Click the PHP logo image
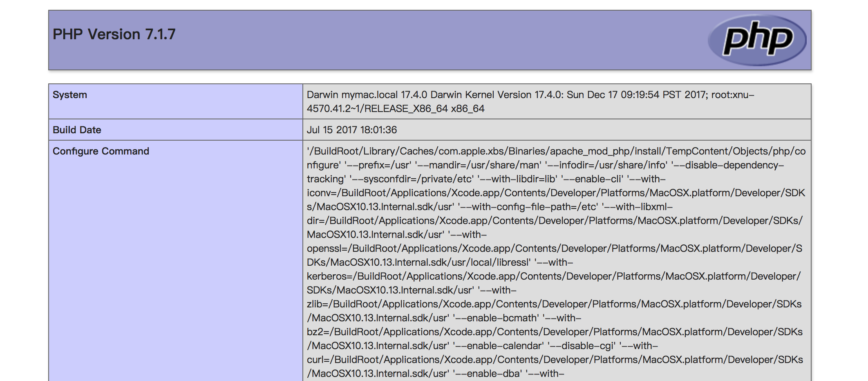Screen dimensions: 868x381 [x=757, y=40]
